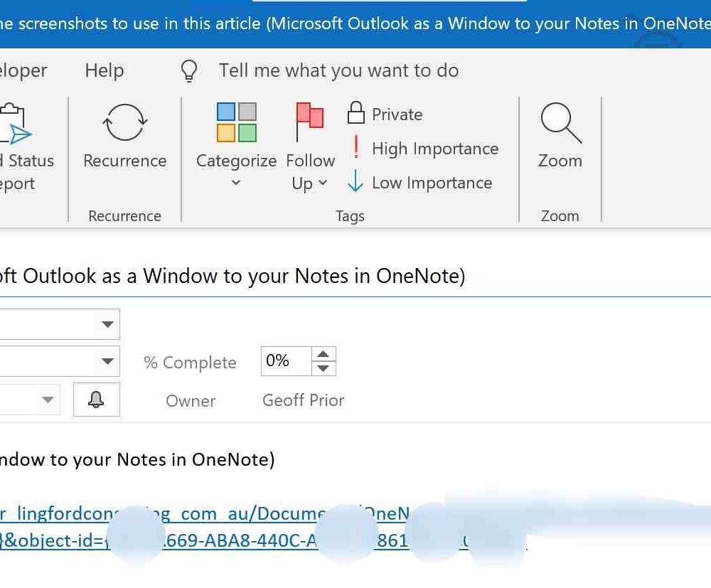Viewport: 711px width, 588px height.
Task: Click the % Complete value field
Action: coord(286,361)
